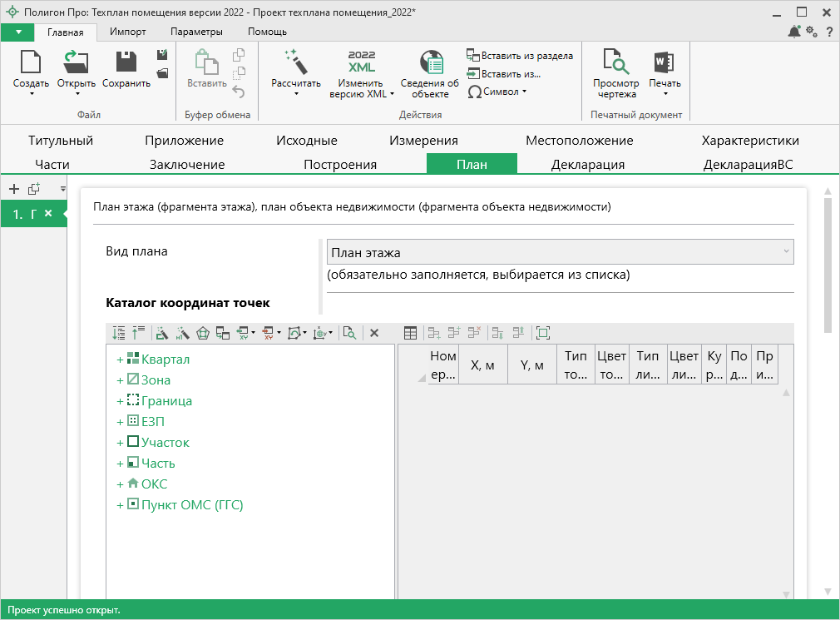Click the delete X icon in coordinates toolbar
This screenshot has width=840, height=620.
[x=374, y=333]
